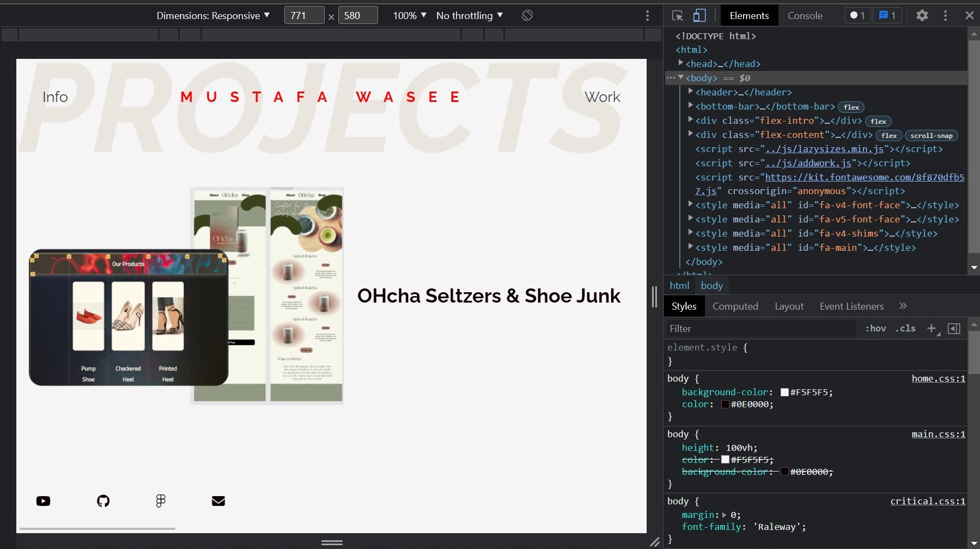980x549 pixels.
Task: Open DevTools settings gear
Action: click(922, 15)
